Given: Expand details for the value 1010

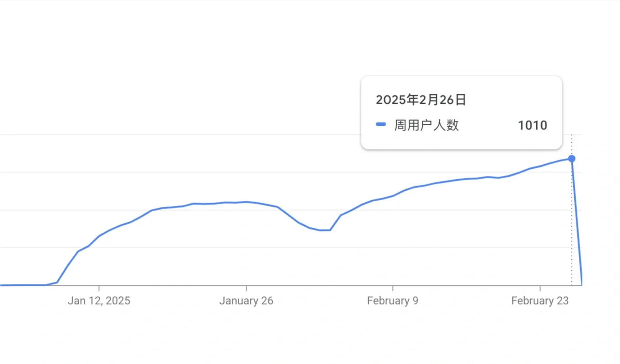Looking at the screenshot, I should [532, 125].
